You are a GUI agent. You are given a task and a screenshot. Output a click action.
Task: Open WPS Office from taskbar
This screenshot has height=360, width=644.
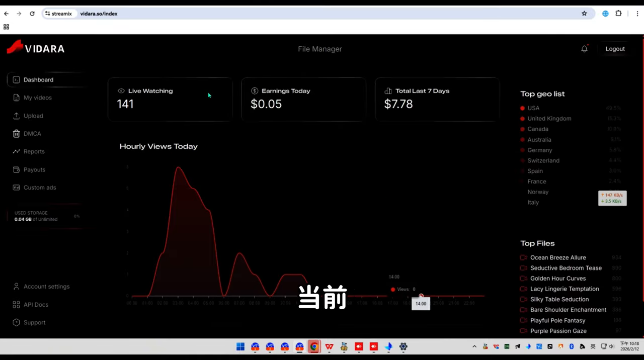tap(329, 346)
